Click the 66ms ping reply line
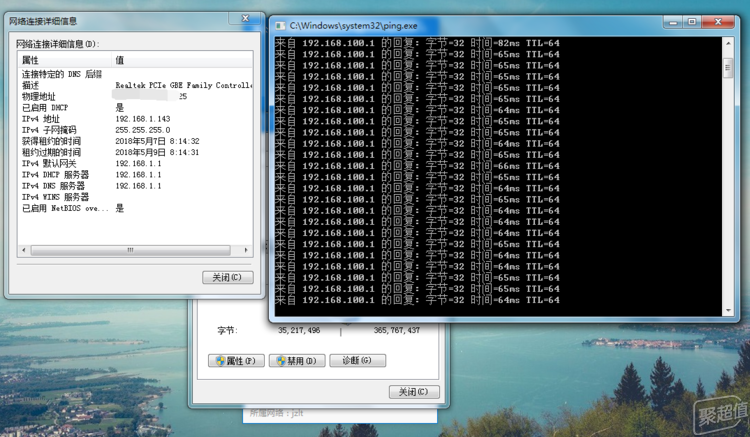The image size is (750, 437). 418,166
